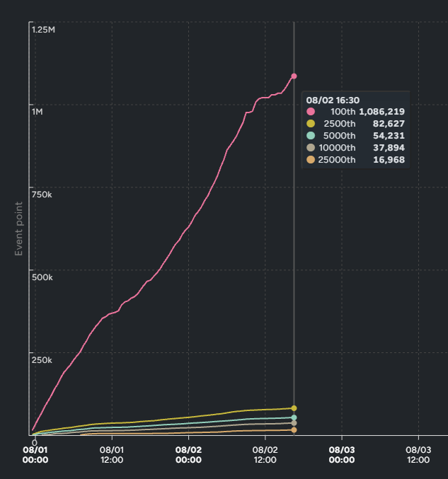448x479 pixels.
Task: Click the 750k y-axis label
Action: click(42, 195)
